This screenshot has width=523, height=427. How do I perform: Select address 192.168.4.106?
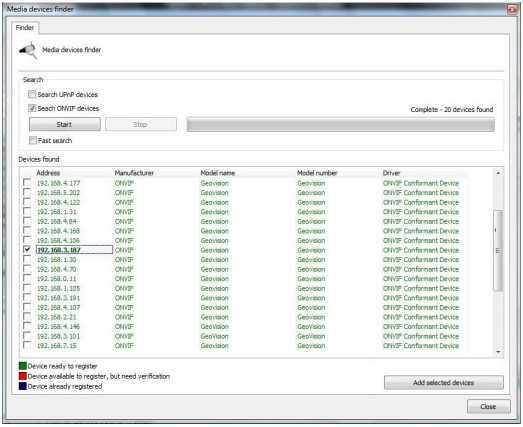coord(58,241)
